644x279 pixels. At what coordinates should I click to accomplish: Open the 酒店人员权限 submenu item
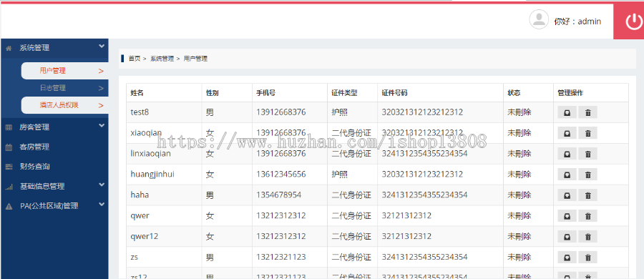tap(64, 105)
